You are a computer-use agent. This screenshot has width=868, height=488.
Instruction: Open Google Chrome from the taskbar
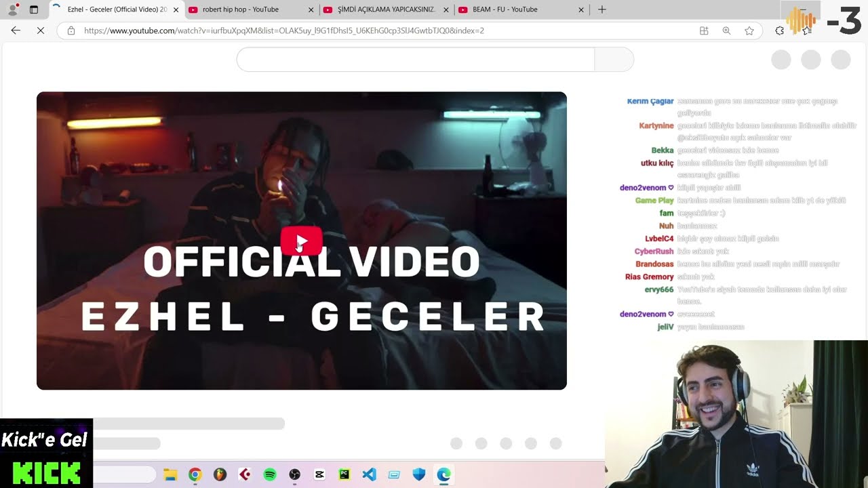pyautogui.click(x=195, y=474)
